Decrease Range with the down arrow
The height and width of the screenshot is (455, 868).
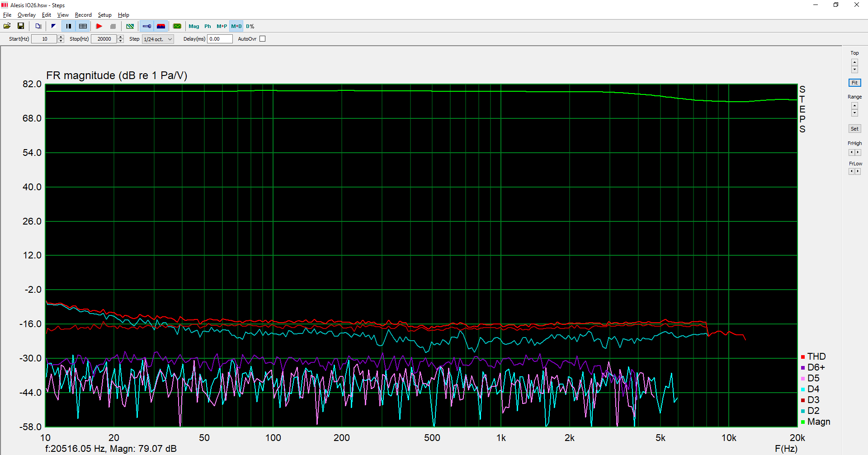click(x=854, y=113)
